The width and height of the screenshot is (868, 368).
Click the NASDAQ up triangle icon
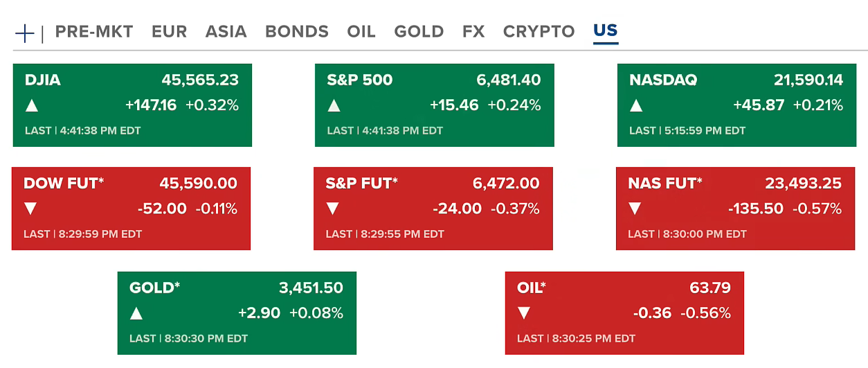(x=636, y=106)
